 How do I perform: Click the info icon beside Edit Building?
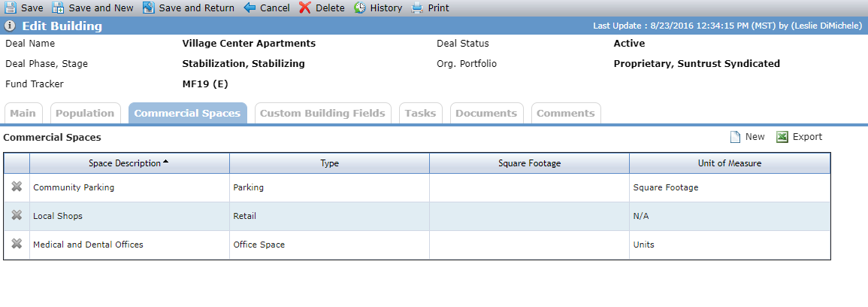tap(10, 26)
